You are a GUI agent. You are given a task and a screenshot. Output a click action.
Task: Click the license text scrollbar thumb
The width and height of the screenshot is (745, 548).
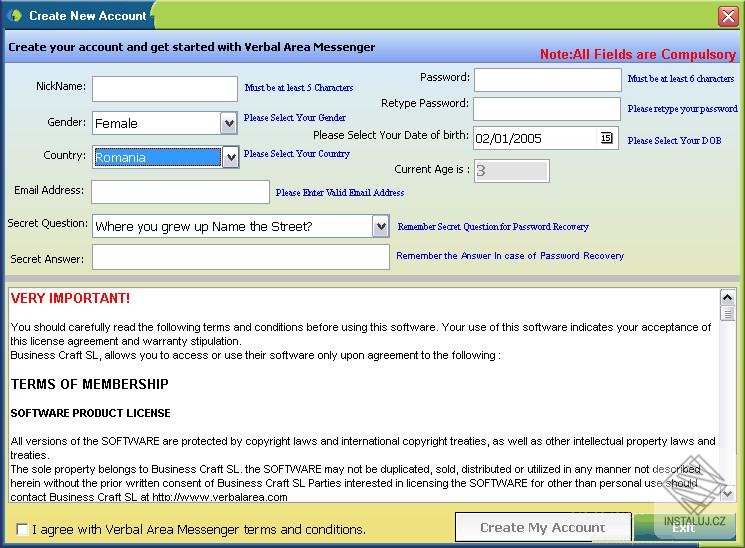click(x=727, y=314)
